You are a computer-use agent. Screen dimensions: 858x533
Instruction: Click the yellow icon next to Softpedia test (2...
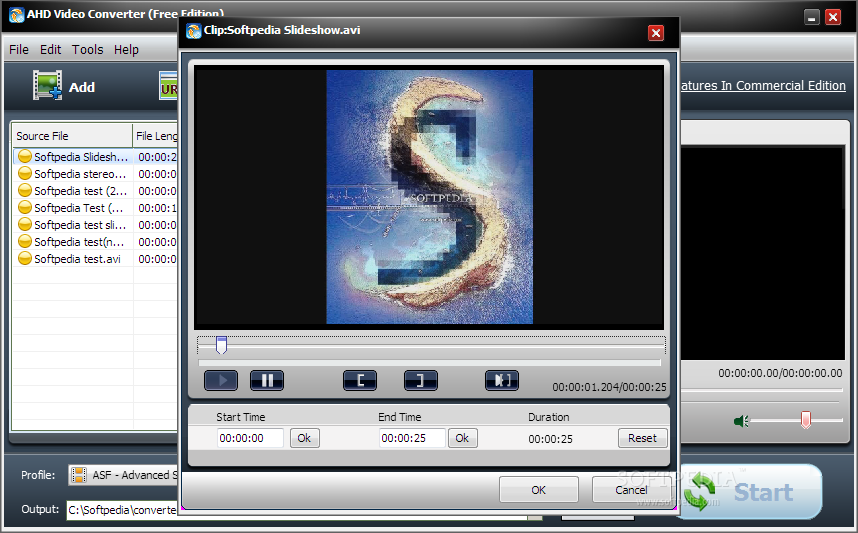tap(25, 190)
